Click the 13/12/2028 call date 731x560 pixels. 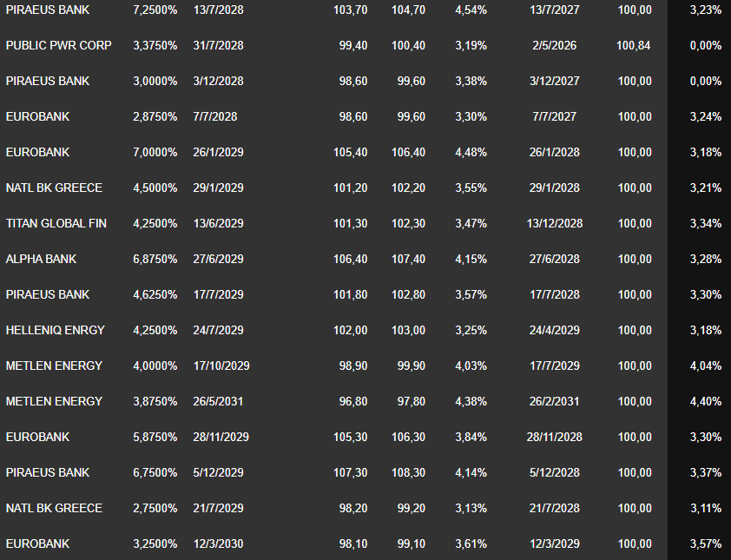[x=555, y=223]
